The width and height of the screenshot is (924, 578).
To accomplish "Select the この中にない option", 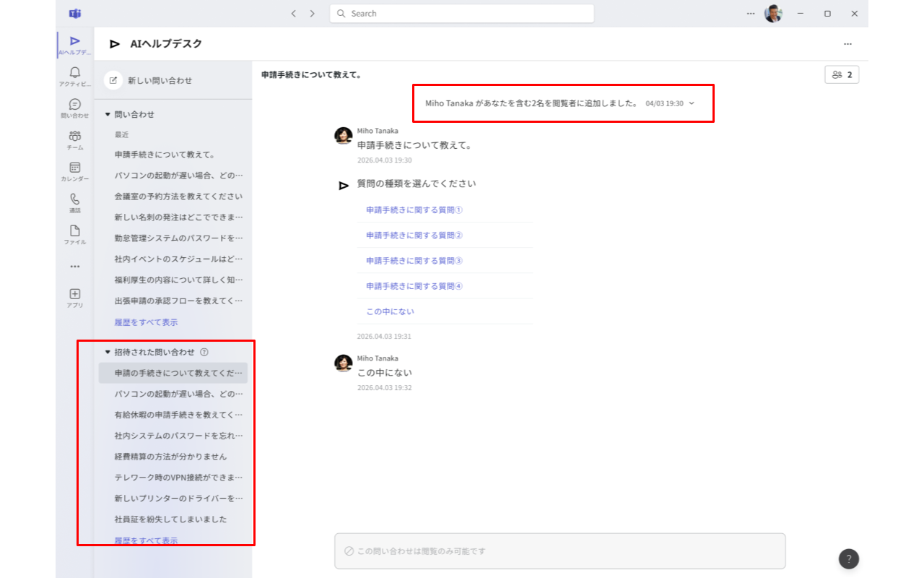I will coord(390,311).
